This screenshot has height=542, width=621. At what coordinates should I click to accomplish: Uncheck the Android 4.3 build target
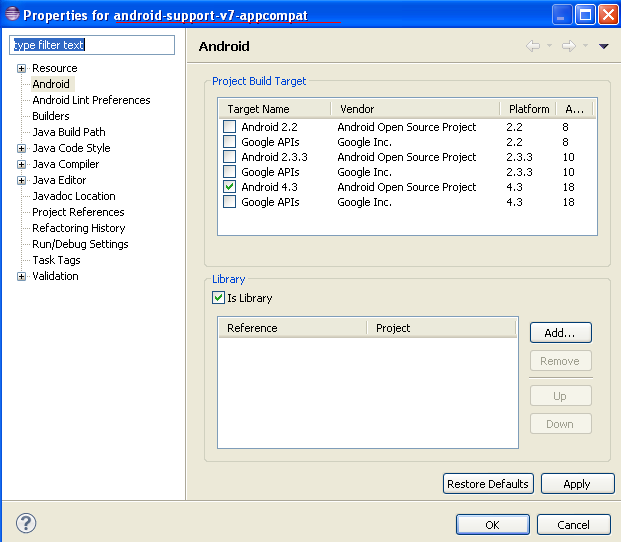(x=229, y=186)
